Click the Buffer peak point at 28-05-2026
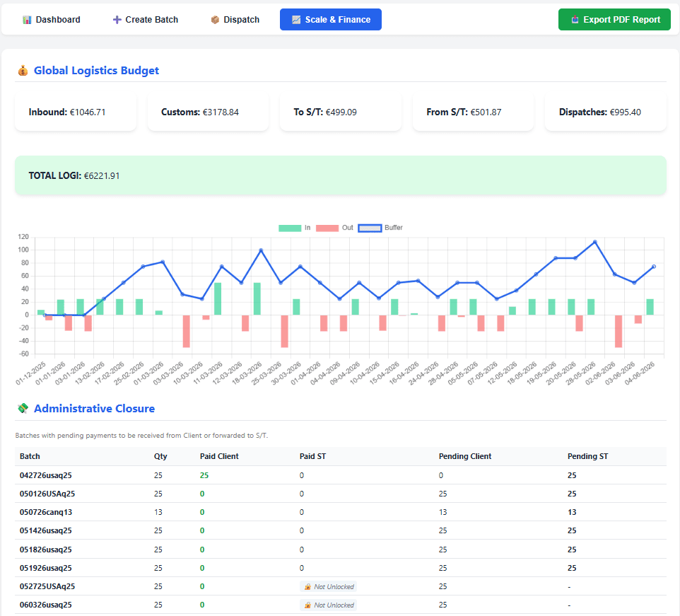Viewport: 680px width, 616px height. coord(595,242)
